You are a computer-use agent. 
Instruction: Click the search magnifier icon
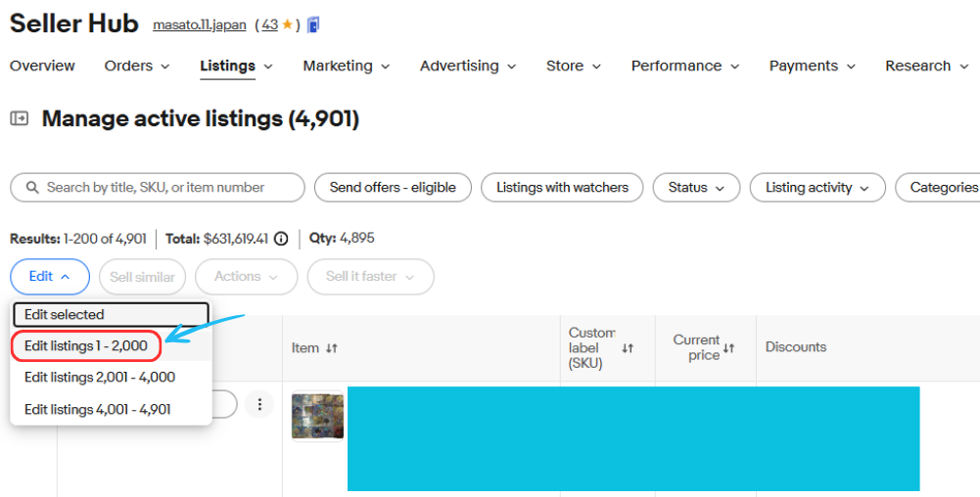32,187
